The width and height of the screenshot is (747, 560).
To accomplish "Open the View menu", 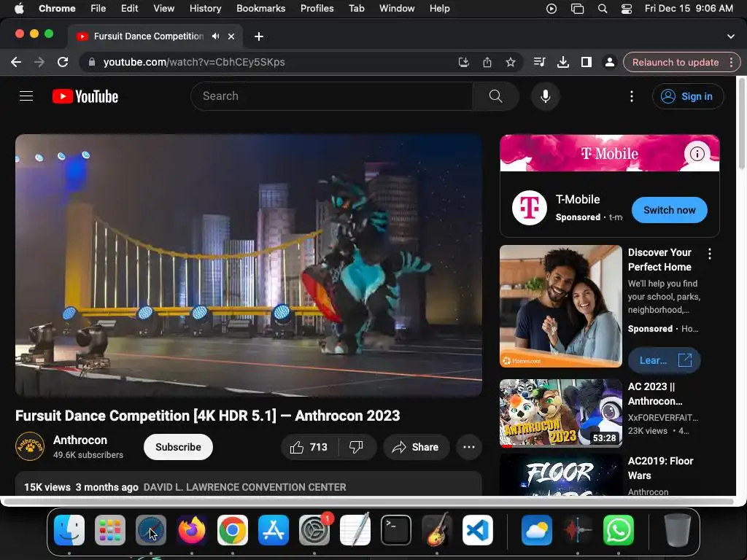I will tap(164, 9).
